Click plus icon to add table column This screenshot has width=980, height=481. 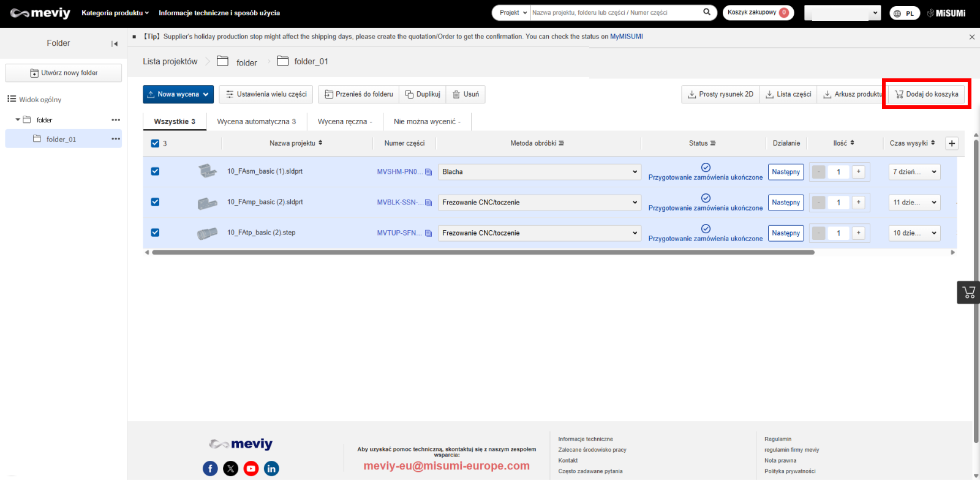pyautogui.click(x=952, y=143)
